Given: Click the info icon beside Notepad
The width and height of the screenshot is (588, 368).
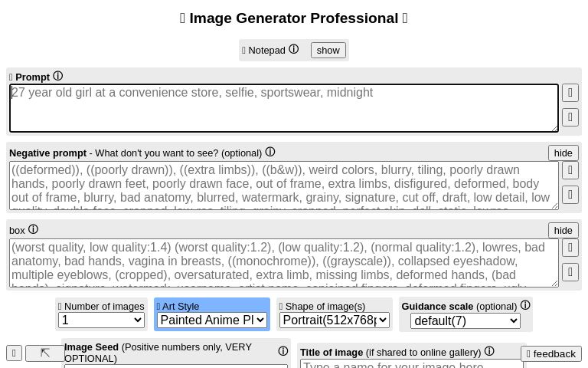Looking at the screenshot, I should coord(294,50).
